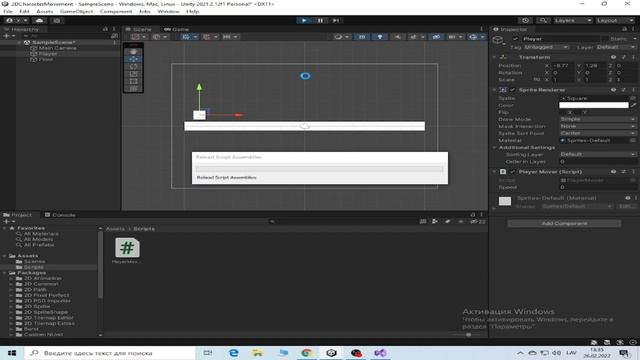Select the Move tool in Scene toolbar

[x=133, y=59]
